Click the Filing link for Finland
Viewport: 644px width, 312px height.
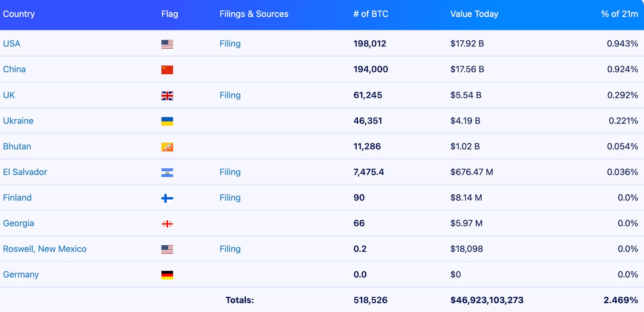229,197
